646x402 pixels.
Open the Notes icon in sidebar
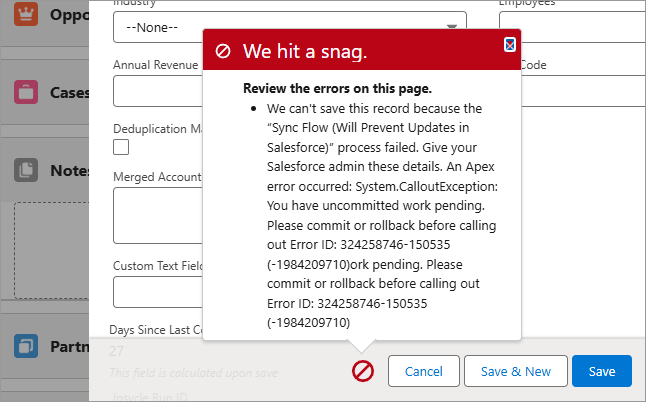tap(26, 170)
